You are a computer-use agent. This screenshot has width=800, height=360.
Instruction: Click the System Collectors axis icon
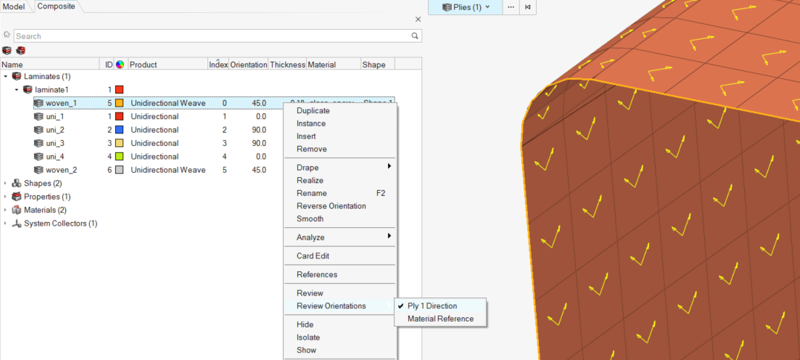point(17,223)
